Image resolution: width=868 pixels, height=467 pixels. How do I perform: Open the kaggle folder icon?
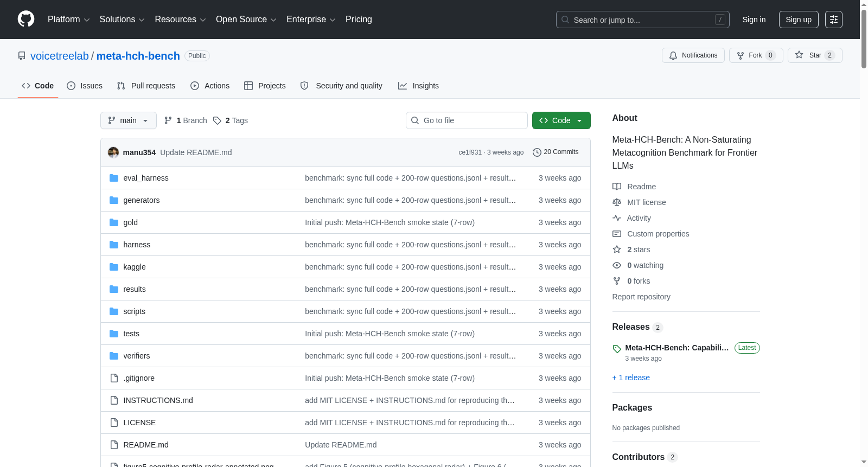(x=114, y=267)
